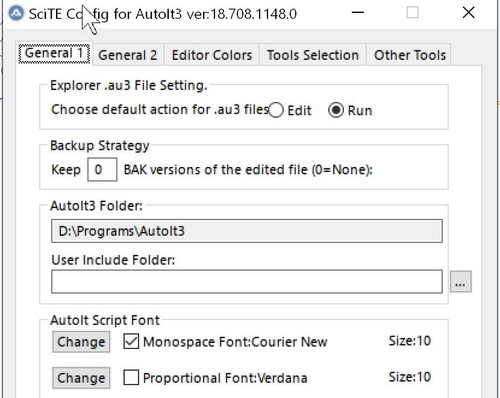500x398 pixels.
Task: Open the Tools Selection tab
Action: coord(313,55)
